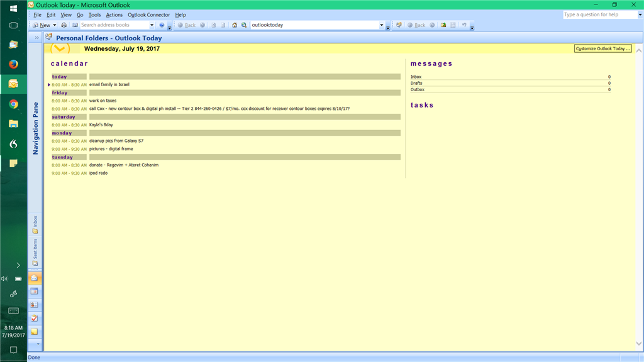
Task: Open File Explorer from the taskbar
Action: [x=13, y=124]
